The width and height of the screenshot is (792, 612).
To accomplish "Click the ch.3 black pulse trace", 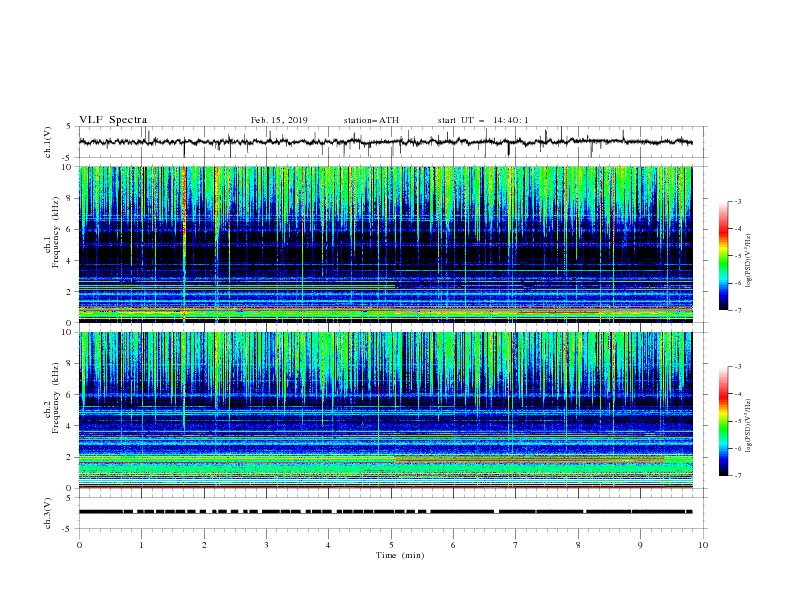I will click(x=385, y=512).
